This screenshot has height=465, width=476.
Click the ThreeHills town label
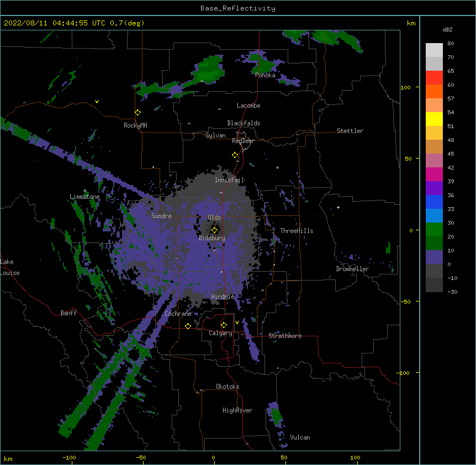click(x=297, y=231)
